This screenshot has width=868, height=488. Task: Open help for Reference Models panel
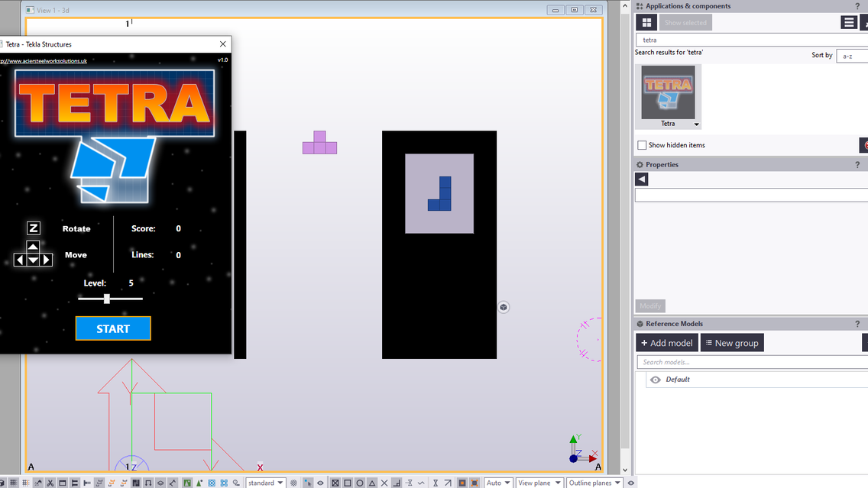coord(857,324)
